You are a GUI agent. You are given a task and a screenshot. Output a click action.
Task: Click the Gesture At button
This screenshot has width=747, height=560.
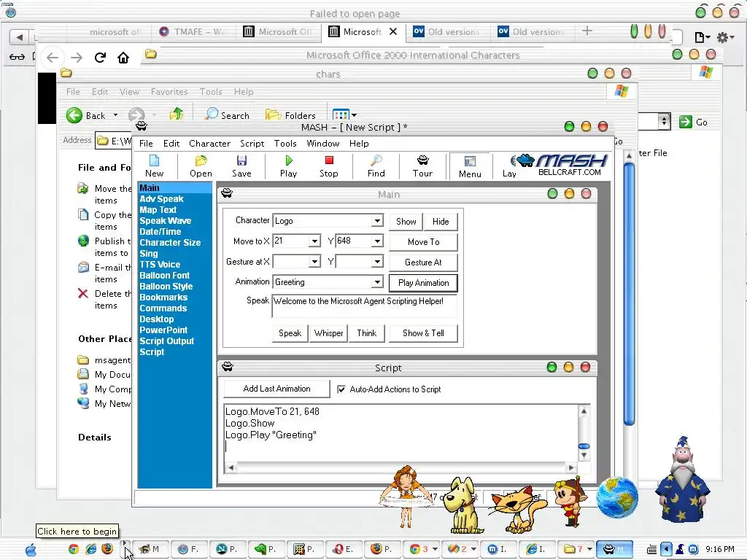tap(424, 262)
